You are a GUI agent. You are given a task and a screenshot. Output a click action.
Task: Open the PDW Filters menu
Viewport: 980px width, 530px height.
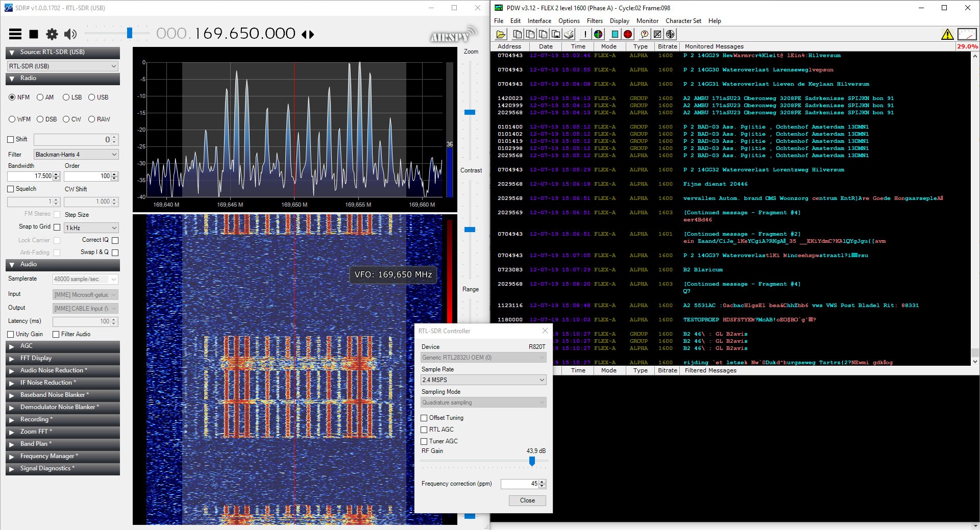point(595,21)
